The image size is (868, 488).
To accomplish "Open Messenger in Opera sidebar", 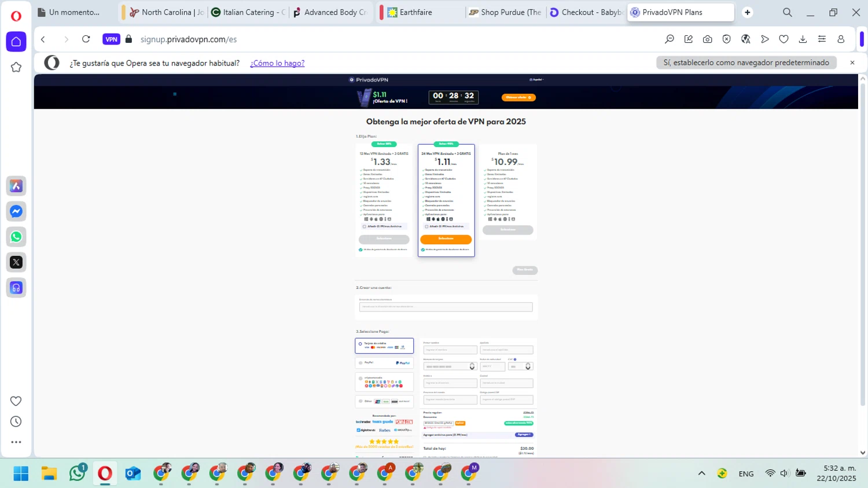I will coord(16,211).
